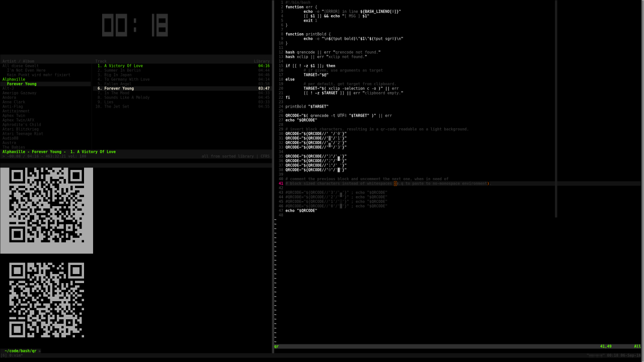Click the 'printBold "$TARGET"' line
The height and width of the screenshot is (362, 644).
point(307,107)
